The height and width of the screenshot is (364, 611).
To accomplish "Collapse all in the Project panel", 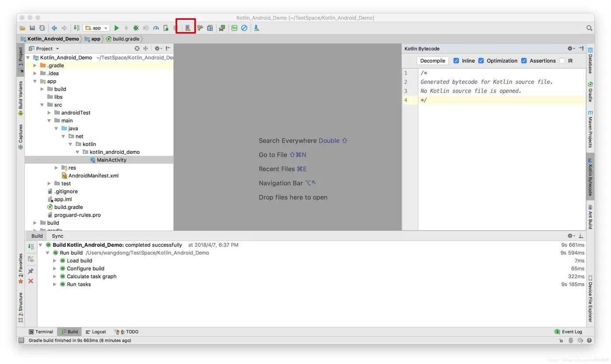I will click(x=146, y=48).
